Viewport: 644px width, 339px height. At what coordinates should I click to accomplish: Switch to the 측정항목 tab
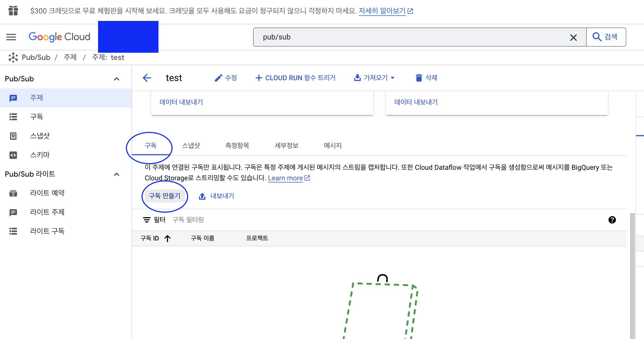pyautogui.click(x=237, y=145)
